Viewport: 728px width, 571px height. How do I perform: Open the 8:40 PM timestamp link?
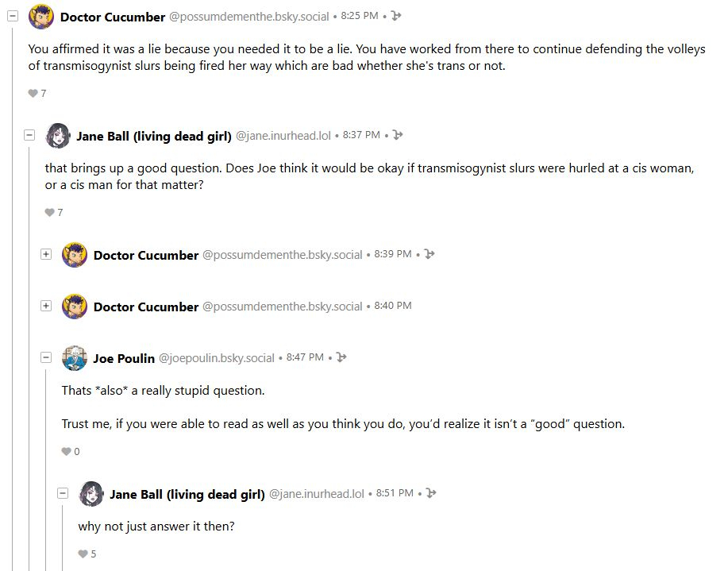click(x=393, y=306)
